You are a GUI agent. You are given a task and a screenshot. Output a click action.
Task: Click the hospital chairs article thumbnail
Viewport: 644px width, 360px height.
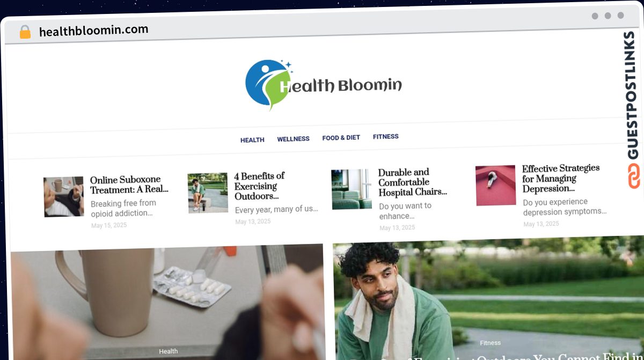click(x=352, y=189)
